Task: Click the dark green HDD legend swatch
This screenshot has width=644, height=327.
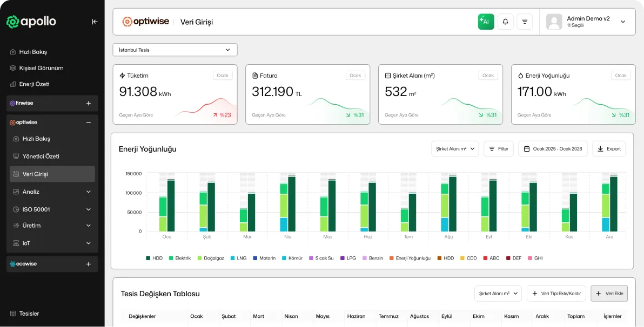Action: tap(148, 258)
